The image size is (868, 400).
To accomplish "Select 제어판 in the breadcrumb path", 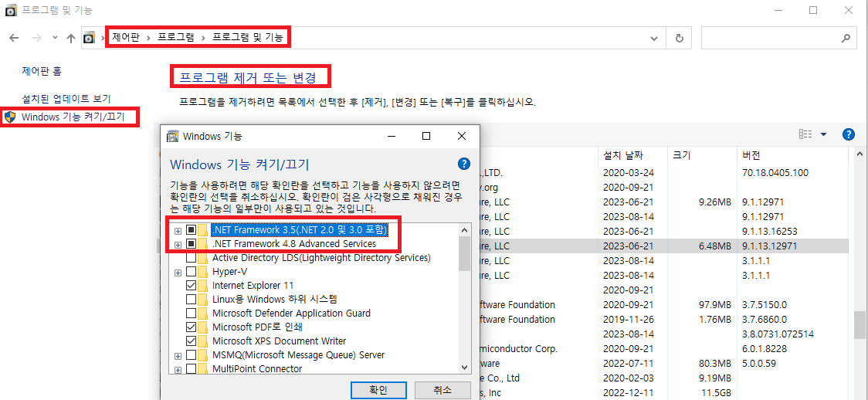I will [125, 38].
